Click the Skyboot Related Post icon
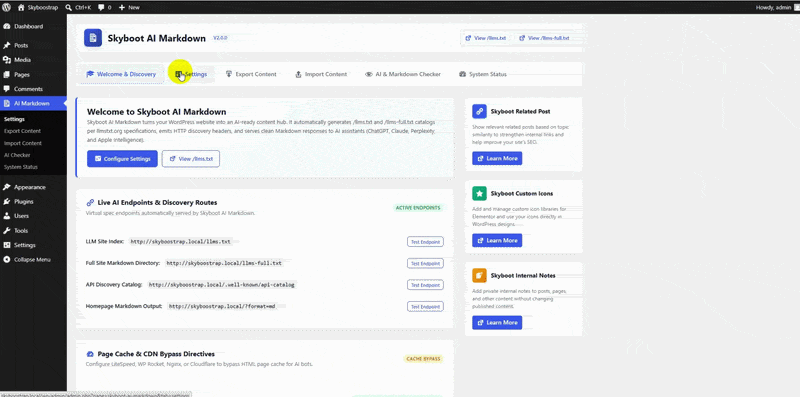800x397 pixels. (479, 111)
